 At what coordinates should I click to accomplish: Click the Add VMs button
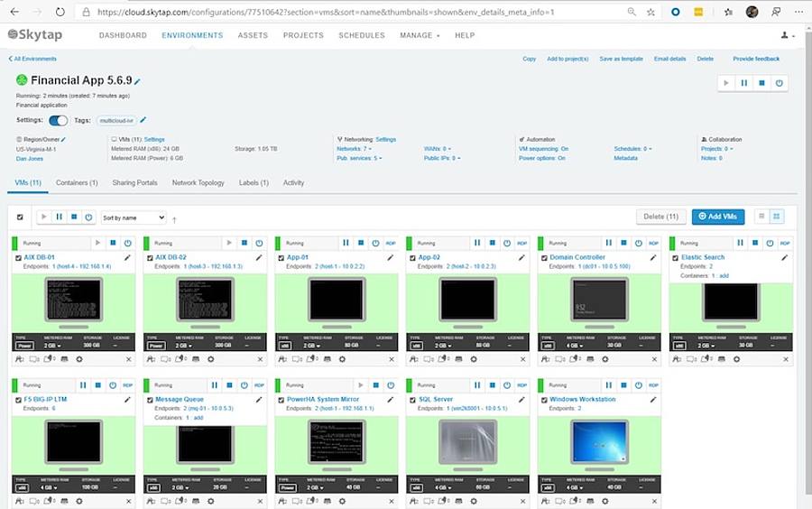(718, 217)
